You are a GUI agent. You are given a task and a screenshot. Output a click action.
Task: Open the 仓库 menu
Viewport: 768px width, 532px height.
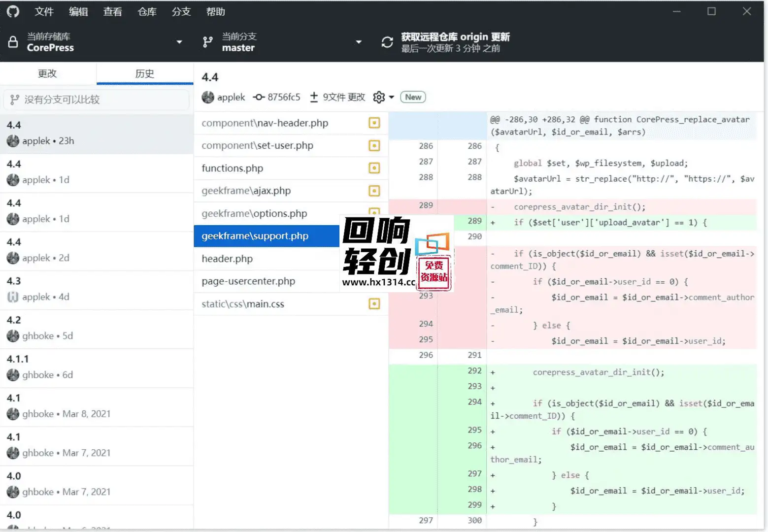[x=147, y=12]
